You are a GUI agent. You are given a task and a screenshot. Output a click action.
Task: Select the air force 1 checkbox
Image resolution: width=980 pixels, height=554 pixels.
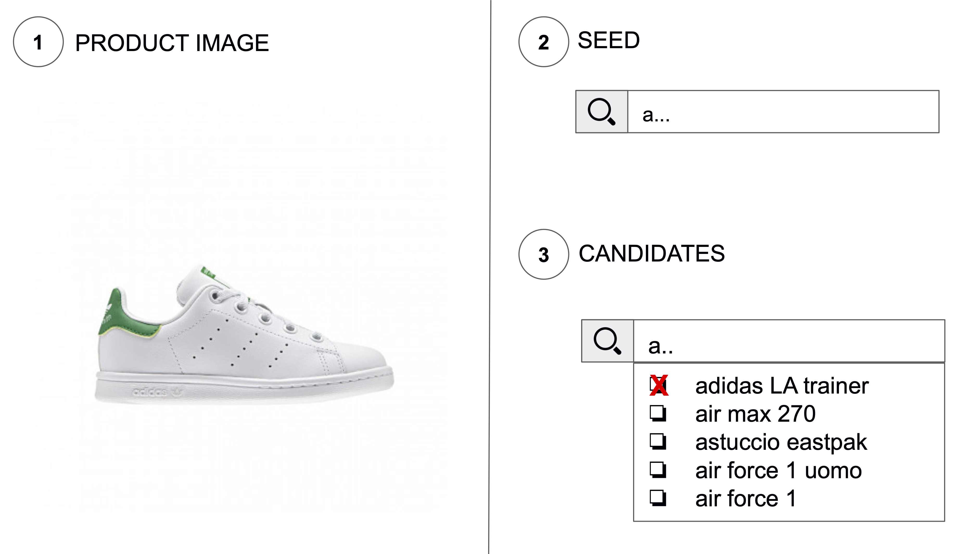(x=658, y=498)
